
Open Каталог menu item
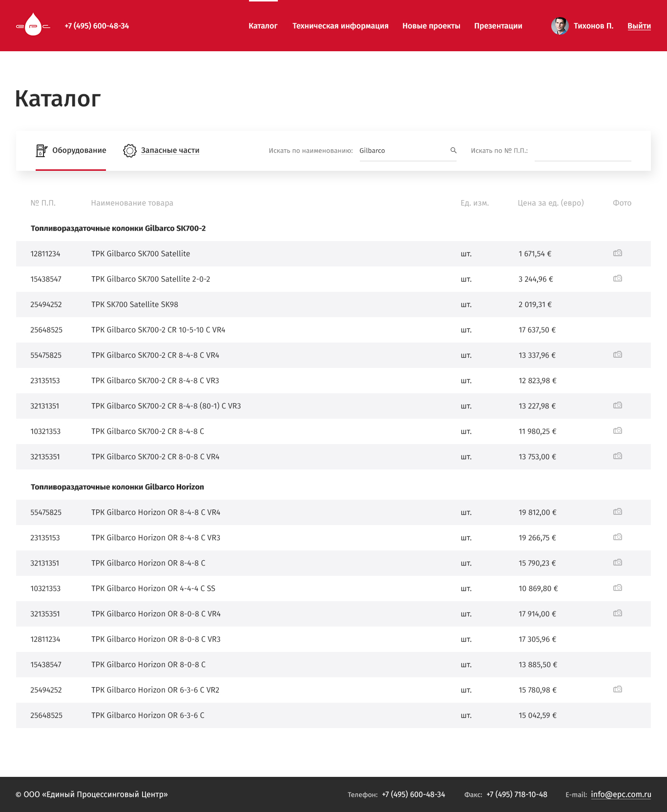263,26
